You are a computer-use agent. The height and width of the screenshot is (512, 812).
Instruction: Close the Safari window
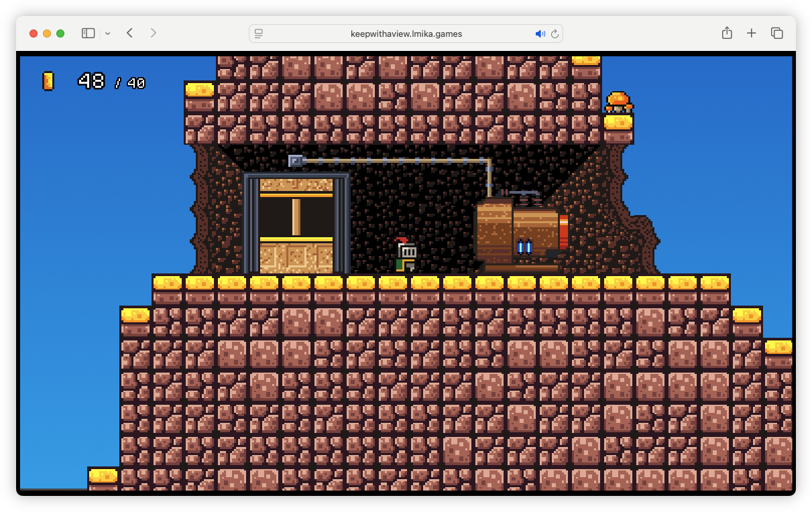(x=34, y=34)
